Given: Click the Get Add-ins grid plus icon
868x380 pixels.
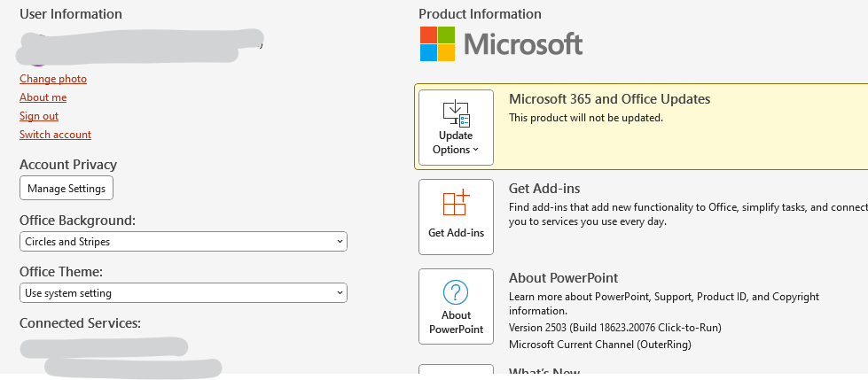Looking at the screenshot, I should [456, 203].
